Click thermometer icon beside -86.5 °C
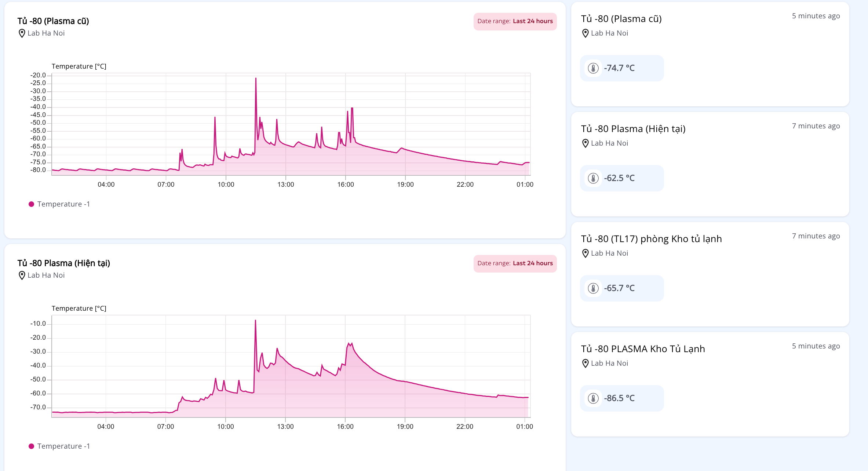 593,398
